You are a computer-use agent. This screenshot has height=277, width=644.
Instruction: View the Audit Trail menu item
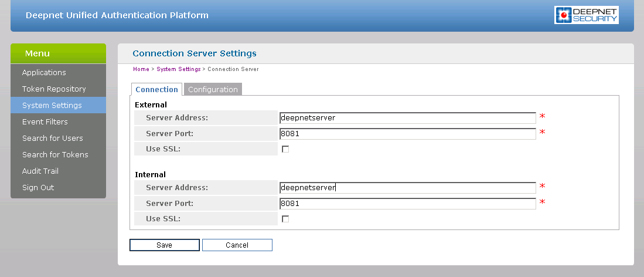[x=40, y=171]
